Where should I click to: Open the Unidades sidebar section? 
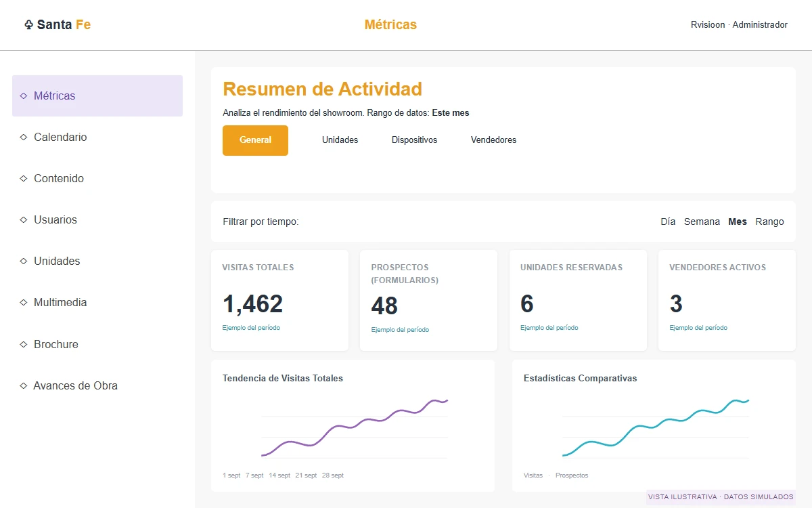tap(97, 261)
